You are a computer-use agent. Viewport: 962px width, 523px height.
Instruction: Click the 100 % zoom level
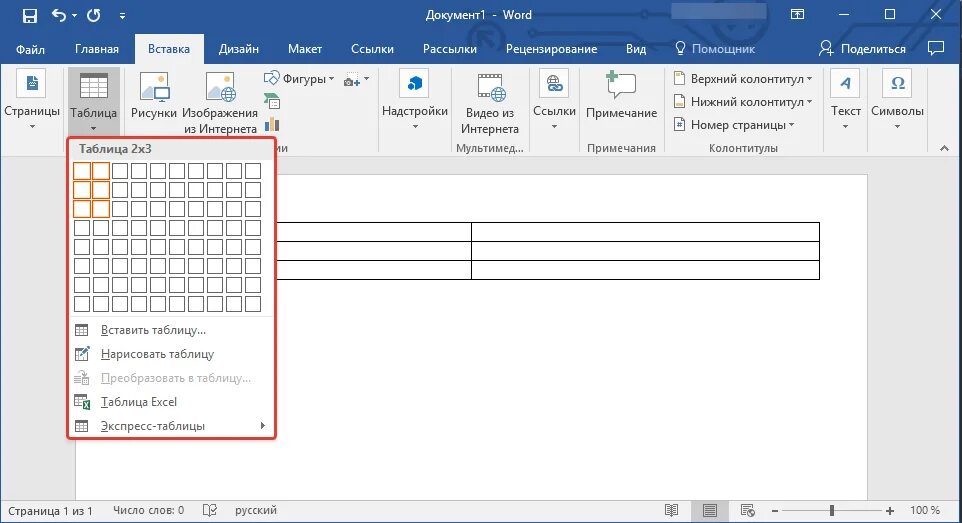coord(925,510)
